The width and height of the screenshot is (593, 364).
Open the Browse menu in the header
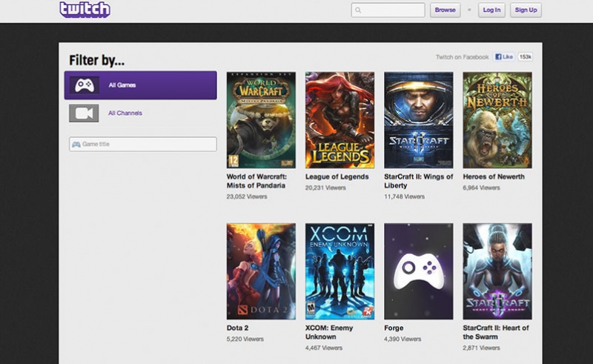pos(445,10)
